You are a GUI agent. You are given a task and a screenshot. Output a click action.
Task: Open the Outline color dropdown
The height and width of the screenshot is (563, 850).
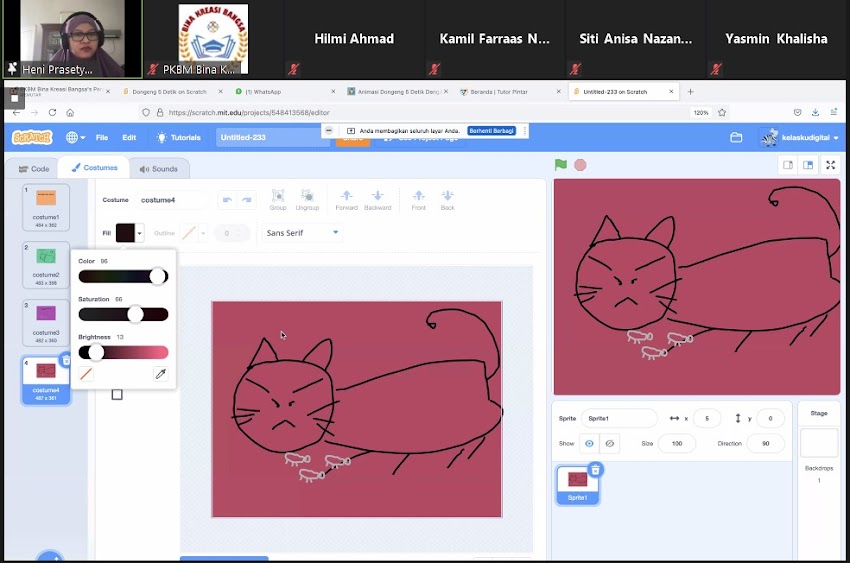(x=203, y=233)
